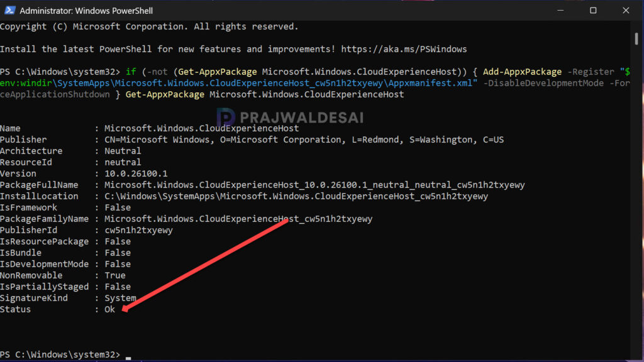Click the InstallLocation path value
Screen dimensions: 644x362
(x=296, y=196)
